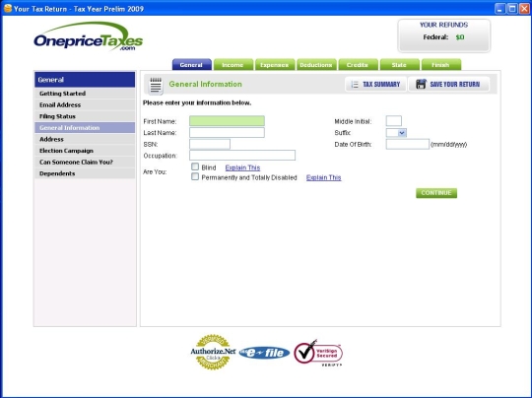
Task: Click the floppy disk save icon
Action: 421,84
